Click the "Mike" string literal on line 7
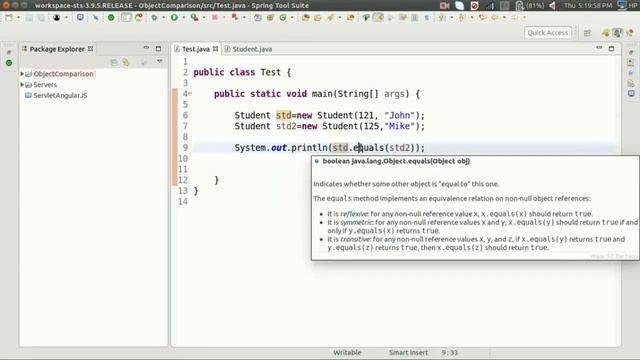Viewport: 640px width, 360px height. click(x=399, y=126)
